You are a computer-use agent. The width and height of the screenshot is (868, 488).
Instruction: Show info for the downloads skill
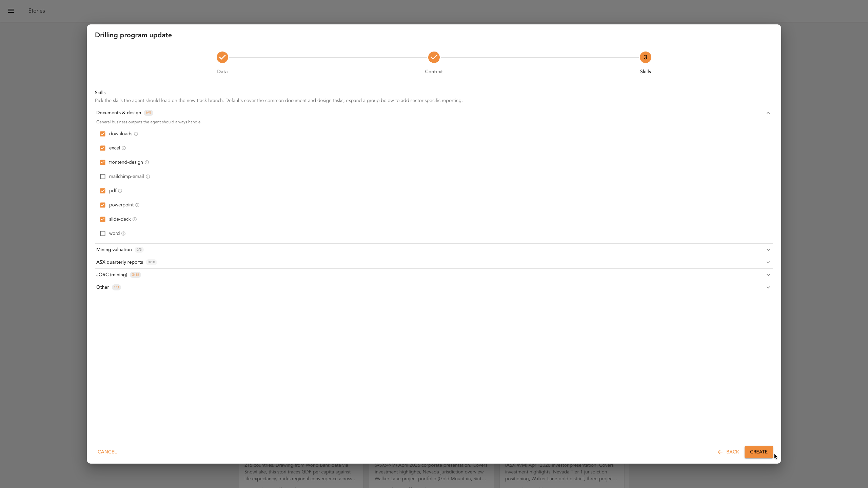point(136,134)
